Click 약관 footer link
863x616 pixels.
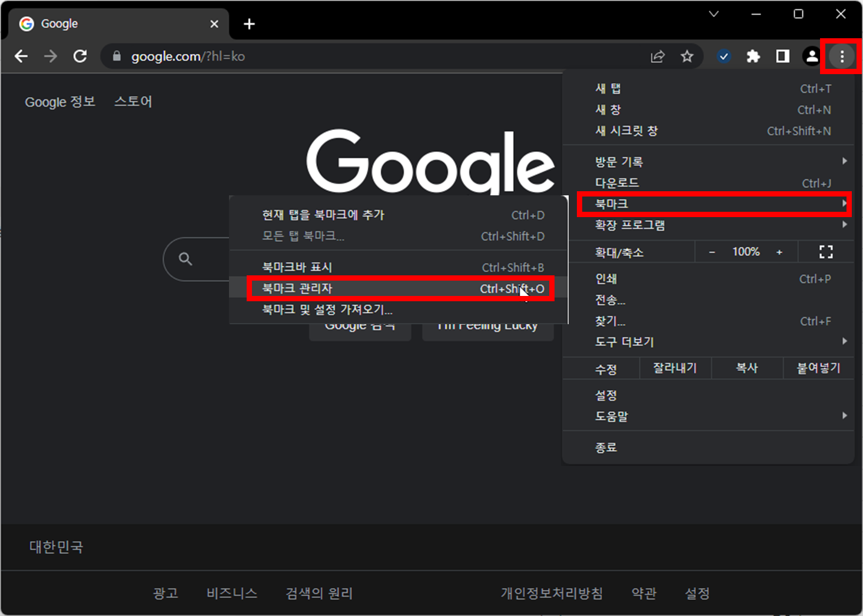[x=644, y=593]
